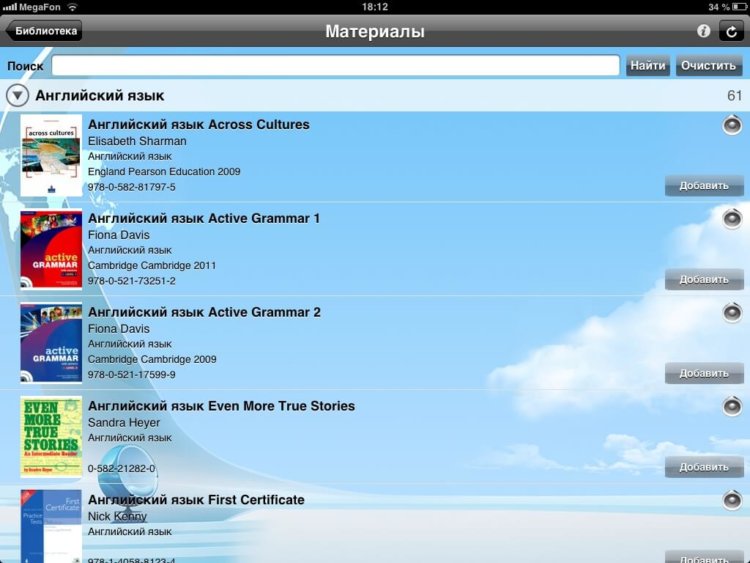750x563 pixels.
Task: Click author Fiona Davis under Active Grammar 2
Action: [119, 329]
